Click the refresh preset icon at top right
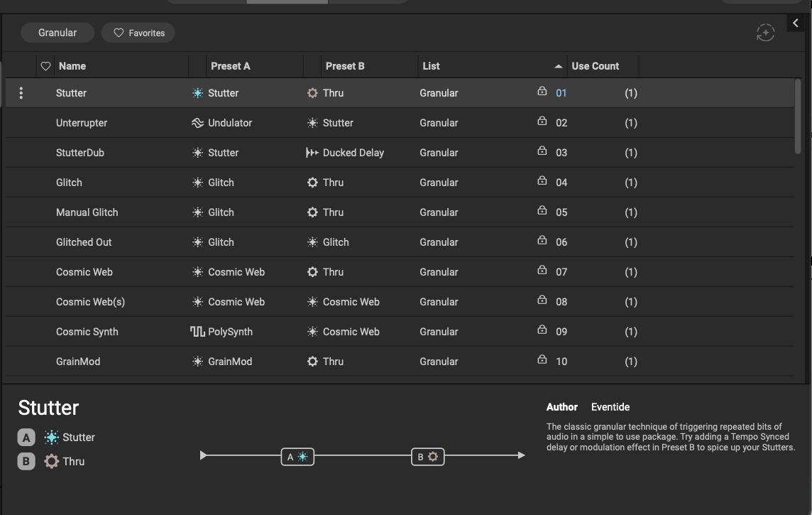This screenshot has height=515, width=812. (x=765, y=33)
